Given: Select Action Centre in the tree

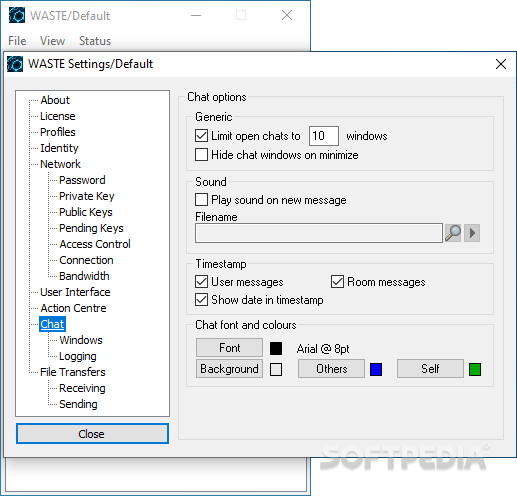Looking at the screenshot, I should pos(73,308).
